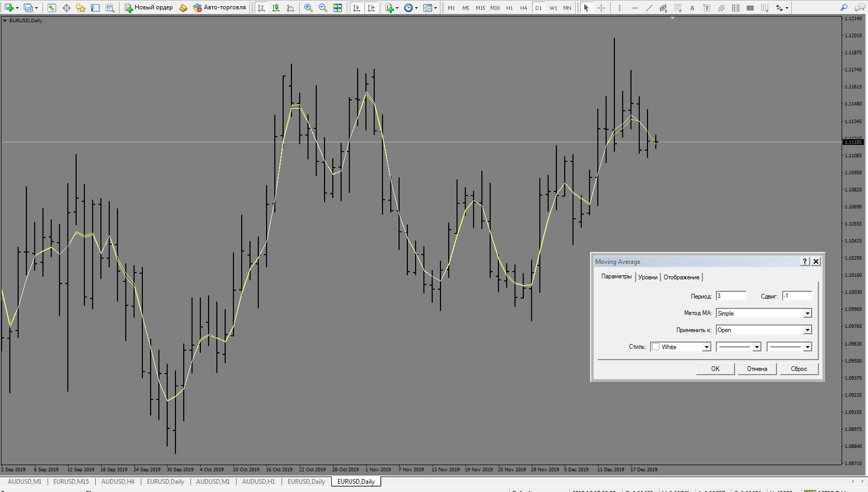
Task: Open the periods clock icon
Action: [x=408, y=8]
